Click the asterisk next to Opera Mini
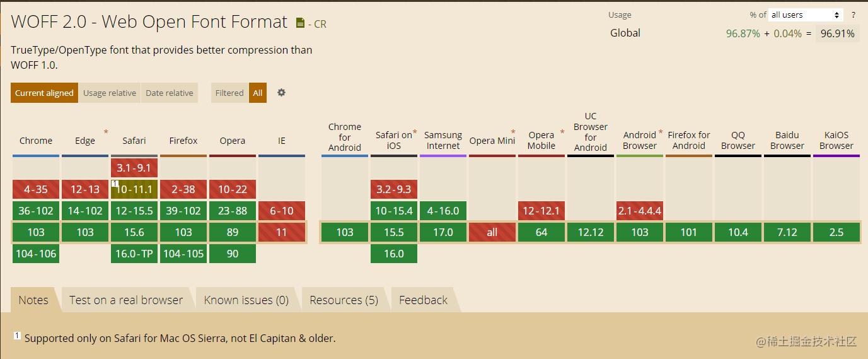Screen dimensions: 868x359 pyautogui.click(x=513, y=132)
